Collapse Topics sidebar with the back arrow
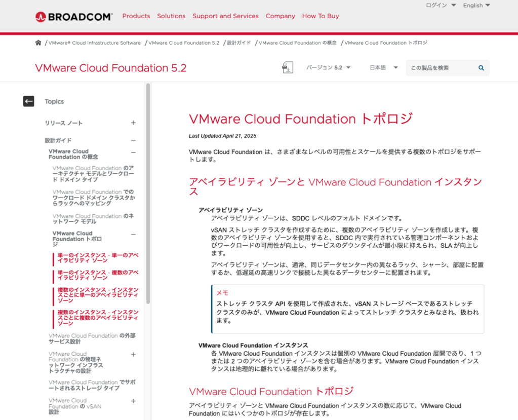The height and width of the screenshot is (420, 518). pyautogui.click(x=29, y=101)
